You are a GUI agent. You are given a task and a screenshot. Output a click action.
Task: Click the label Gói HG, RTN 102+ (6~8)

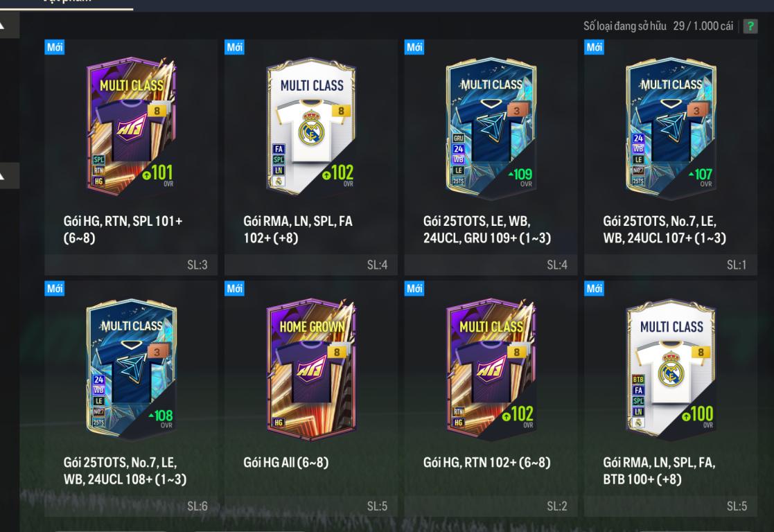[x=486, y=463]
